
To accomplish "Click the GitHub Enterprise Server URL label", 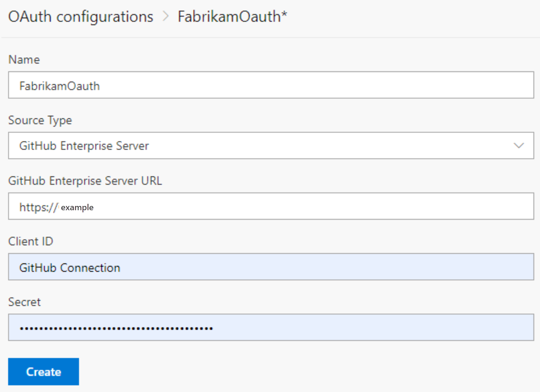I will click(x=85, y=181).
